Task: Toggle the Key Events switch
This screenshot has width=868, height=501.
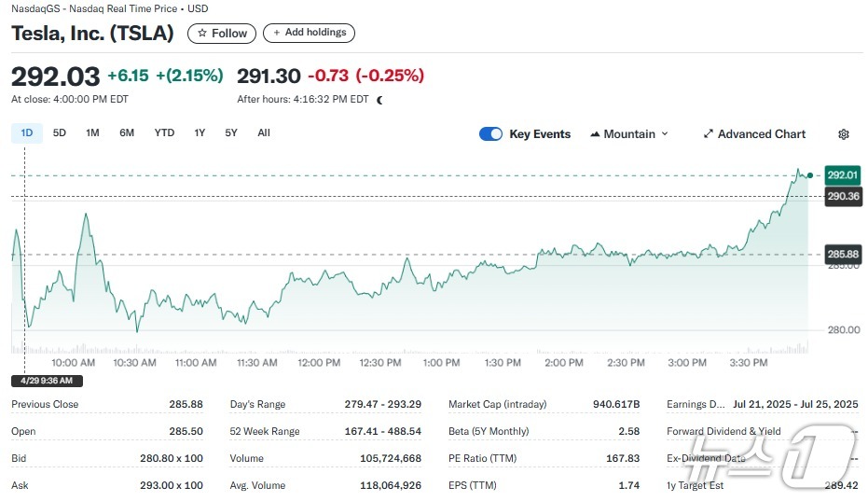Action: pyautogui.click(x=490, y=134)
